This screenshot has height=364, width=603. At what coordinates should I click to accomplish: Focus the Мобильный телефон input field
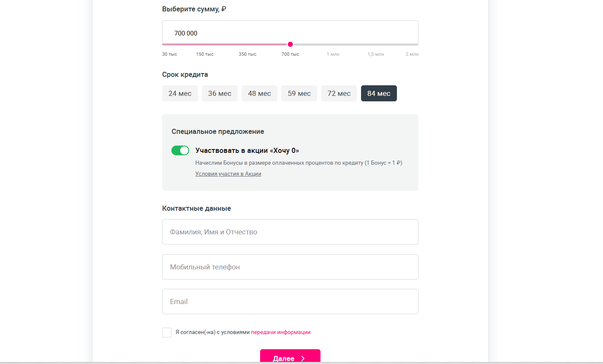click(x=290, y=267)
